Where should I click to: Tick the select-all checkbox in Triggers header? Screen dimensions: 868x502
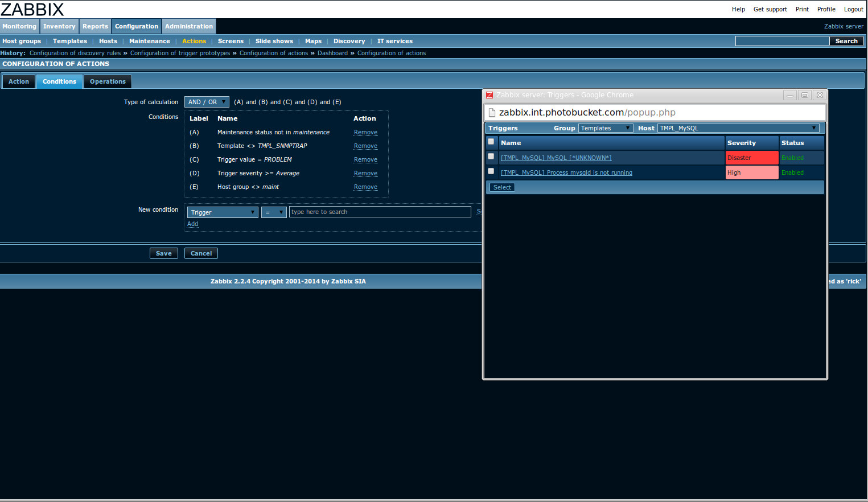coord(491,142)
